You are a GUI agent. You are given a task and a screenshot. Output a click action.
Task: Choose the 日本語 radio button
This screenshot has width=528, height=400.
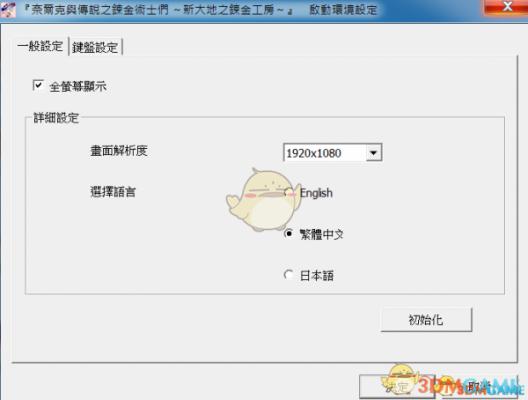(x=289, y=275)
